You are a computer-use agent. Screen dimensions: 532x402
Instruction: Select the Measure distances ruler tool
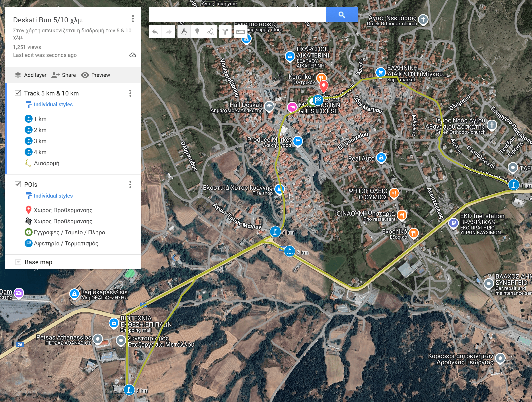click(240, 32)
